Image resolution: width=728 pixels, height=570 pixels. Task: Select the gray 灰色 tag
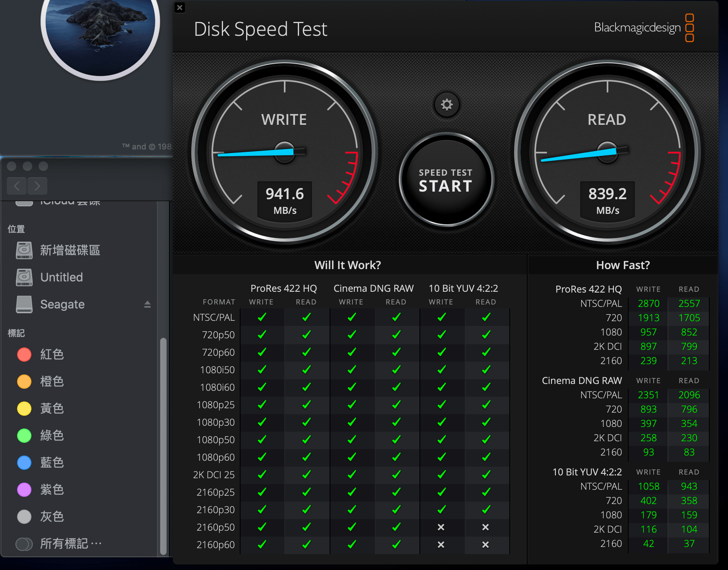pyautogui.click(x=52, y=517)
